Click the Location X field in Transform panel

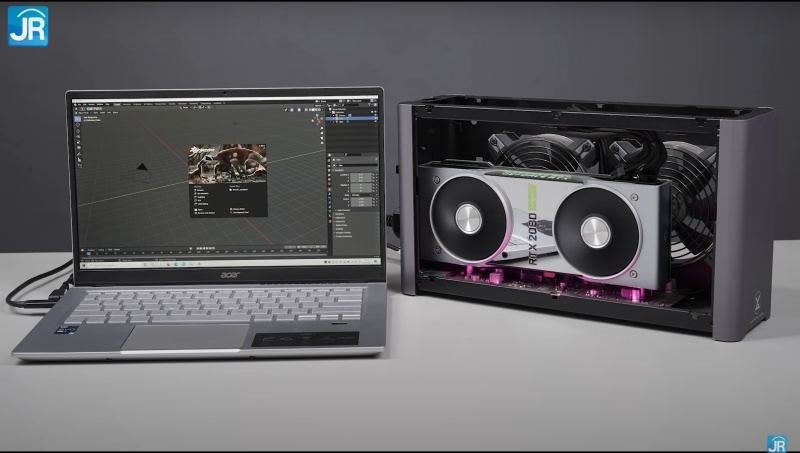point(361,174)
